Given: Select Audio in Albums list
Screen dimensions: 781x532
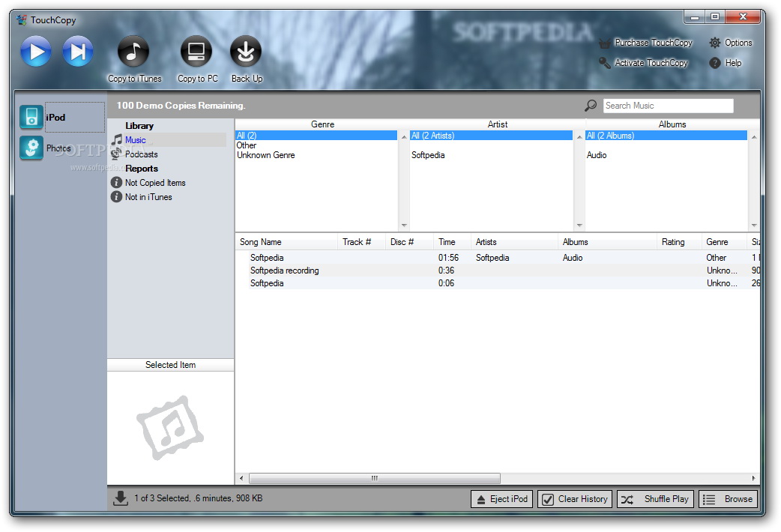Looking at the screenshot, I should point(597,155).
